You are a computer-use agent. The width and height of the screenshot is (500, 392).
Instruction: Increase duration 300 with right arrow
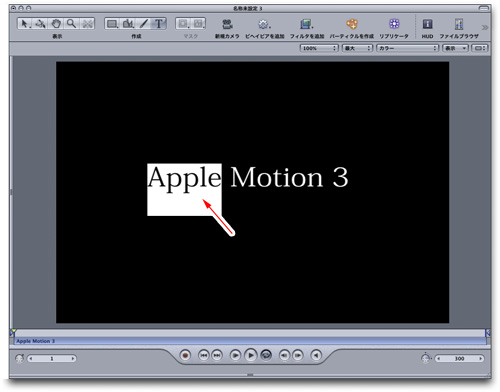coord(481,359)
